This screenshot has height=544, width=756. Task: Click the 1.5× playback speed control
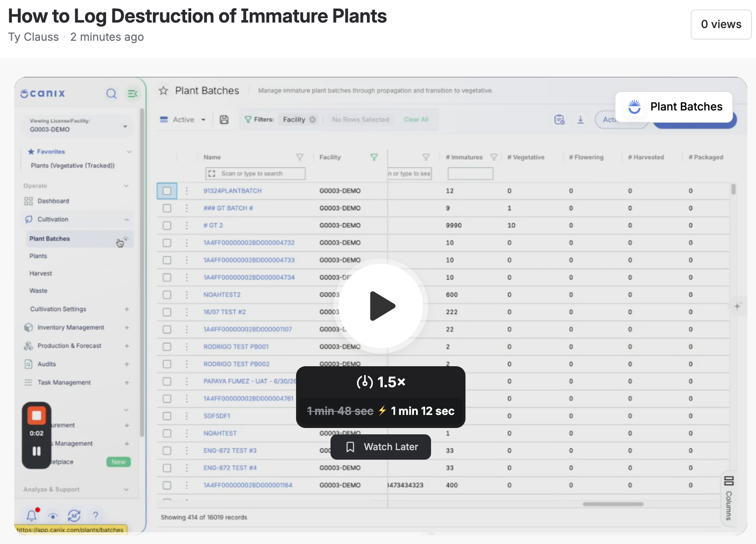click(x=381, y=382)
